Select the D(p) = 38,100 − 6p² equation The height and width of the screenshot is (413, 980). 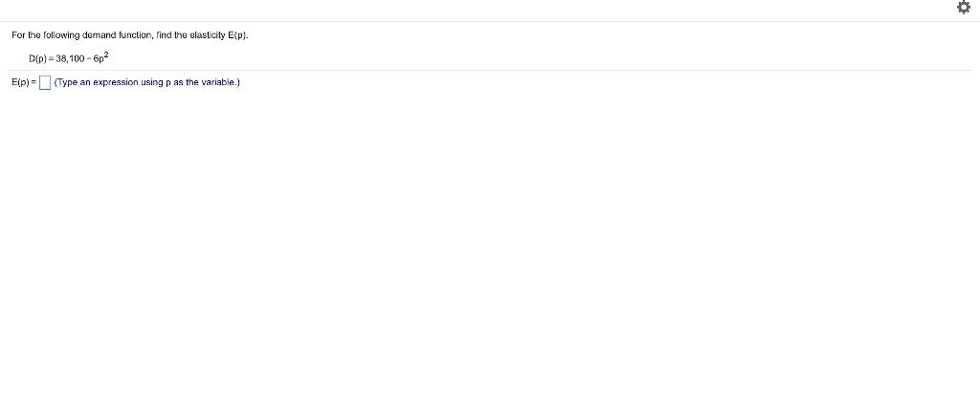tap(69, 58)
